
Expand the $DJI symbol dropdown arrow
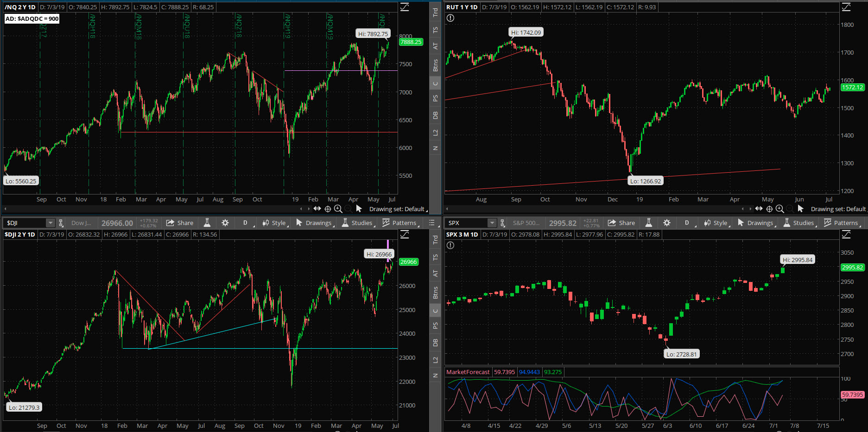(x=50, y=223)
